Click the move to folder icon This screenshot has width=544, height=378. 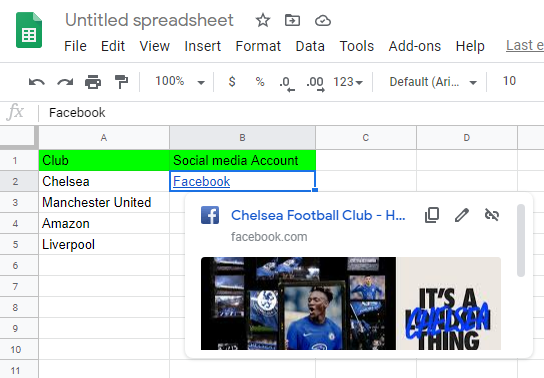[292, 20]
